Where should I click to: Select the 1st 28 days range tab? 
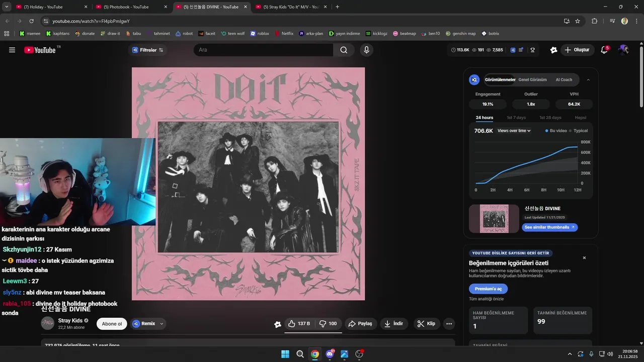[x=550, y=118]
